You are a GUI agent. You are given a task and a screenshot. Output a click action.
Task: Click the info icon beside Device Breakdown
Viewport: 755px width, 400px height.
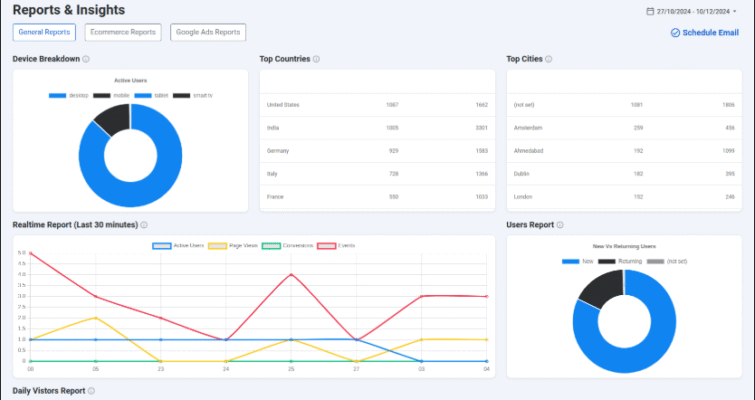tap(86, 59)
